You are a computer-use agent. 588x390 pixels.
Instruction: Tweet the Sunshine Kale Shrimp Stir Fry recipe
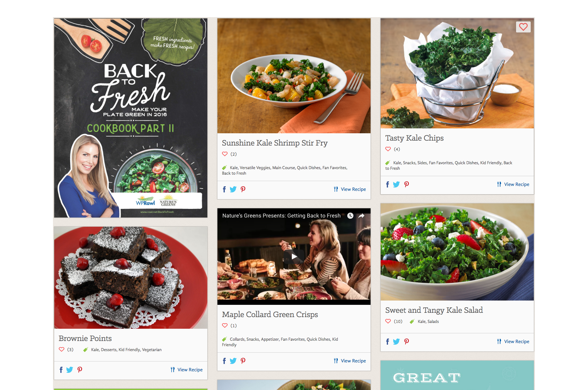click(x=233, y=189)
